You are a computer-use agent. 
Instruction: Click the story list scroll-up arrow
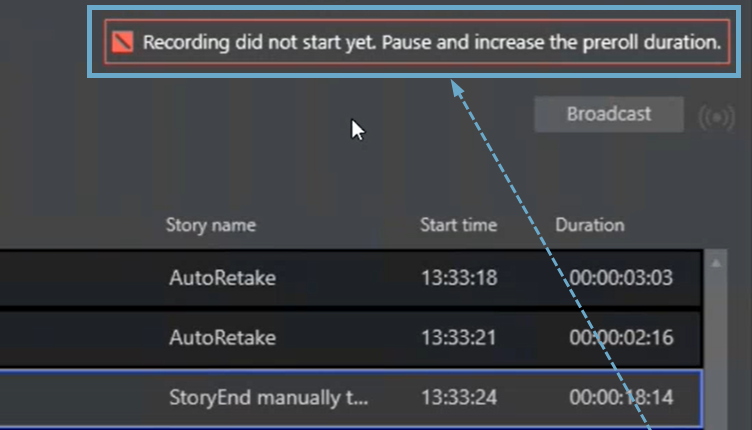[x=716, y=262]
